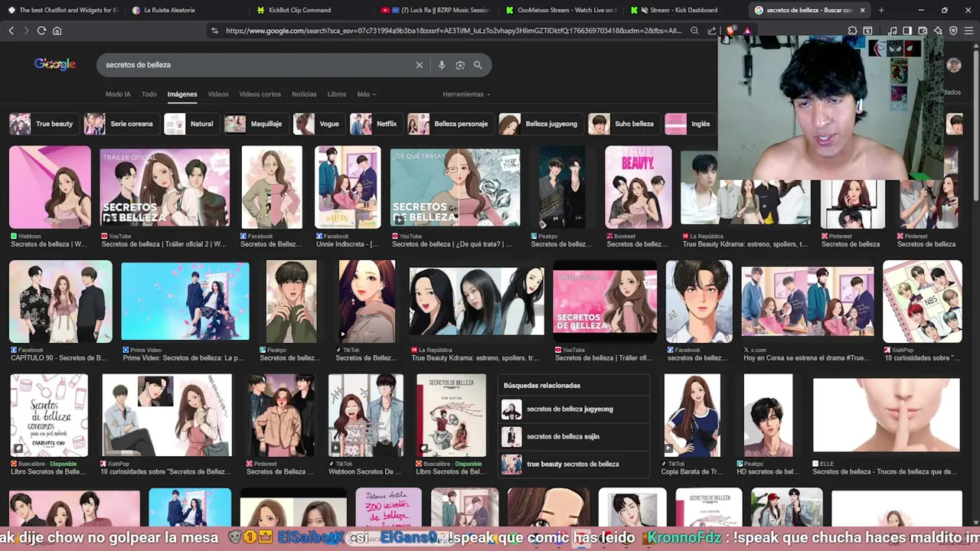The height and width of the screenshot is (551, 980).
Task: Open the browser home page
Action: [57, 31]
